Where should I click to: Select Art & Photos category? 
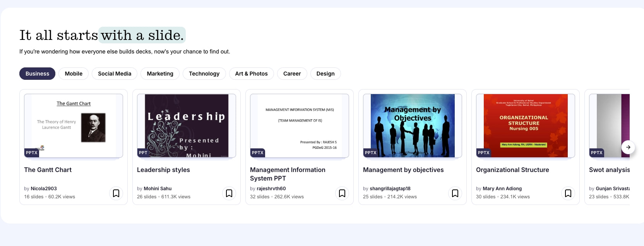click(x=251, y=74)
